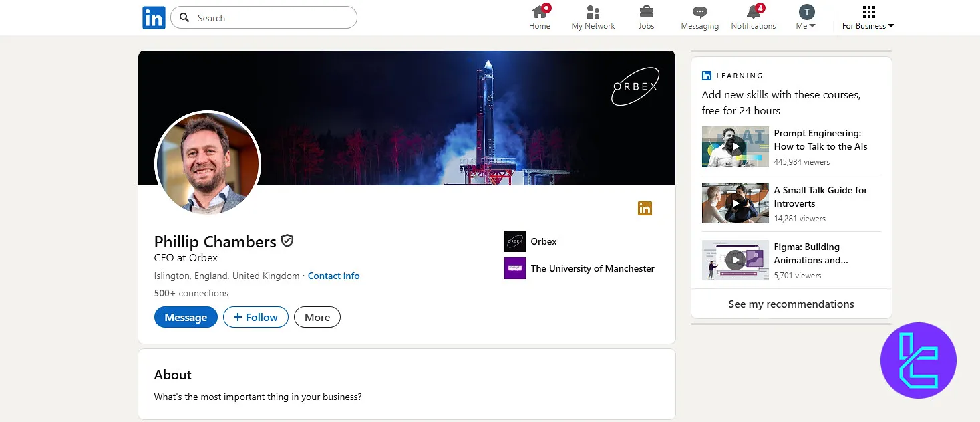Open the Home feed icon
The width and height of the screenshot is (980, 422).
tap(540, 12)
